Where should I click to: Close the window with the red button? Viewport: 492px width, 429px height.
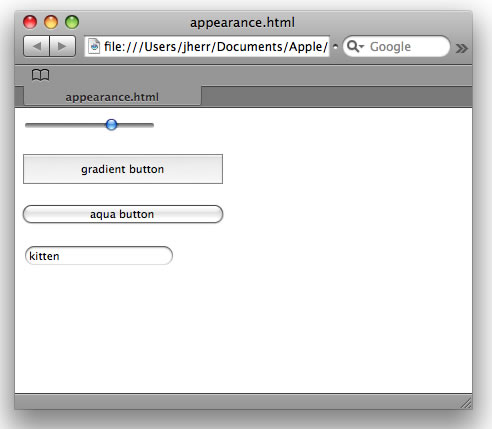[x=30, y=22]
